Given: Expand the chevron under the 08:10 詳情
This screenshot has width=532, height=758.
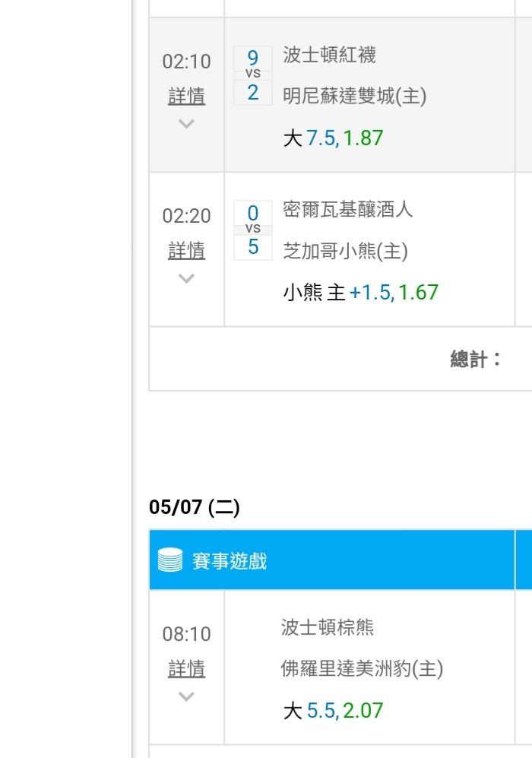Looking at the screenshot, I should pyautogui.click(x=186, y=696).
